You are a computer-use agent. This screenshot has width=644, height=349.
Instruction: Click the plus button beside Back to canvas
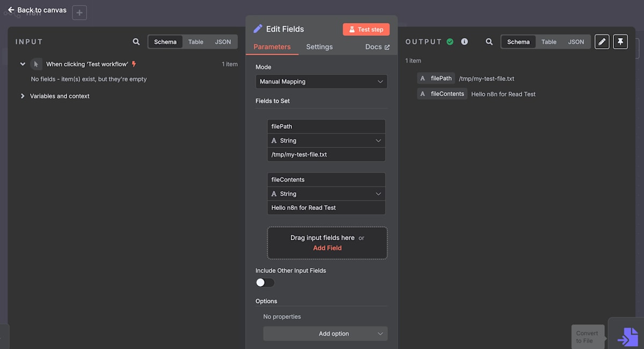[79, 12]
